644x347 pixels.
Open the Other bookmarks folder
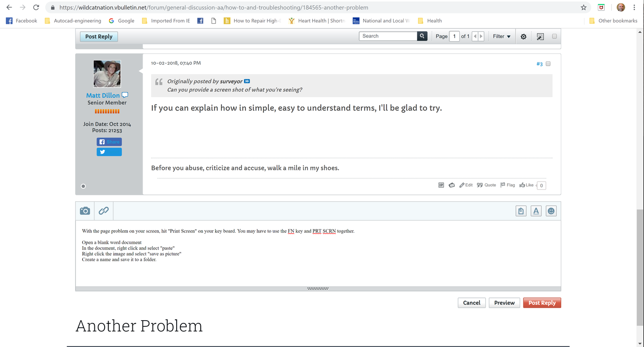click(613, 21)
